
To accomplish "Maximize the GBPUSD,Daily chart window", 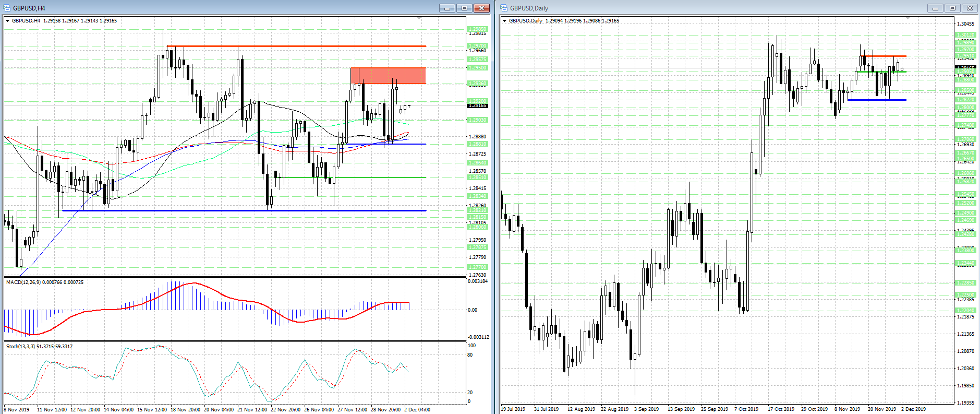I will (x=952, y=8).
